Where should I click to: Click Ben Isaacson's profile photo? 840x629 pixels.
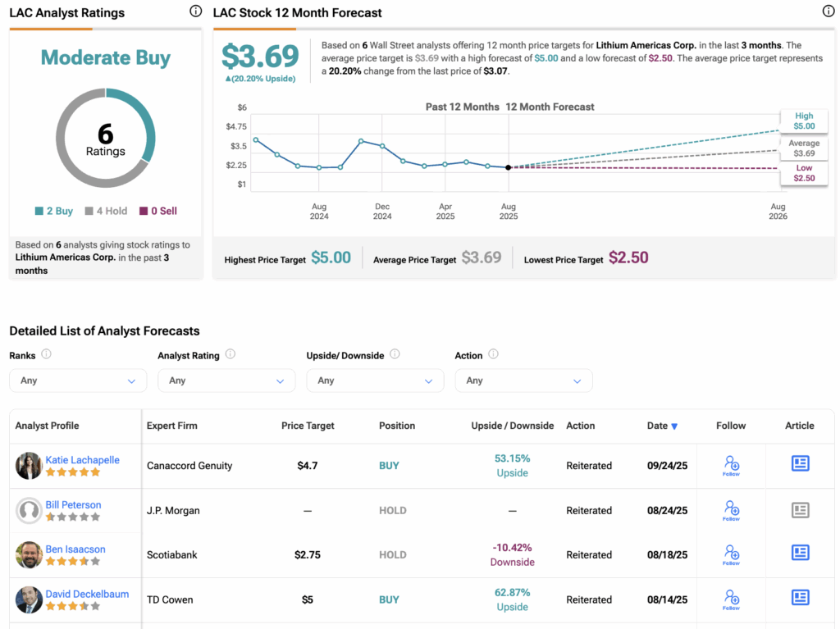[29, 555]
